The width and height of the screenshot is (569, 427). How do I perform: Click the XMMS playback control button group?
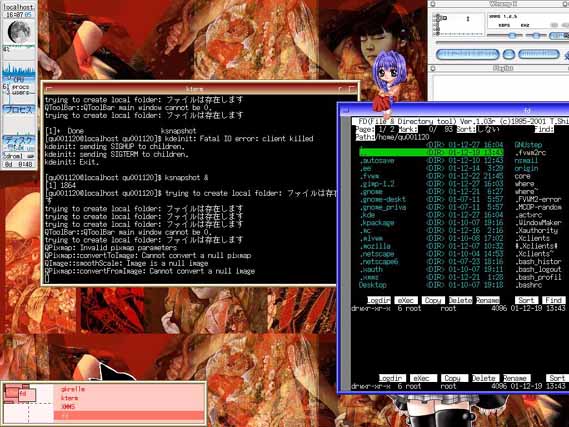[x=467, y=54]
